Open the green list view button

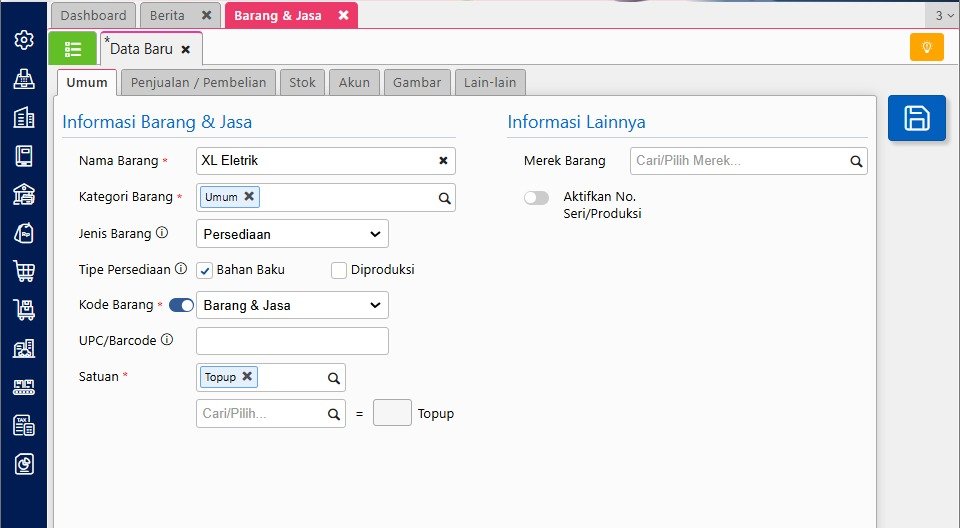pos(72,48)
